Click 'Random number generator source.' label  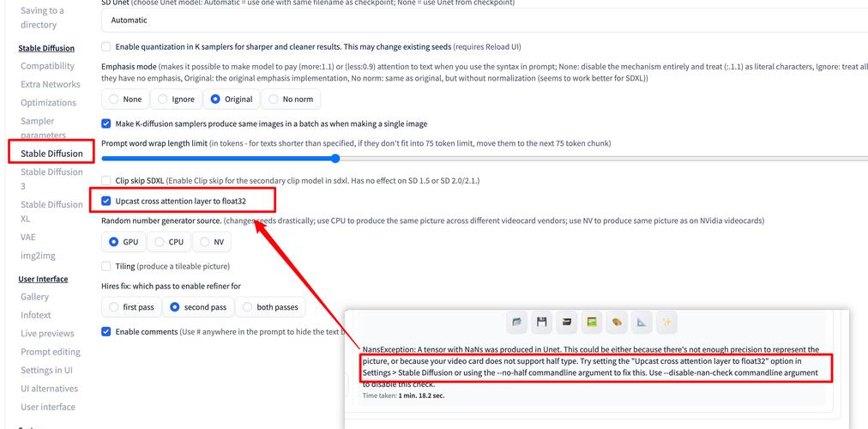[161, 221]
